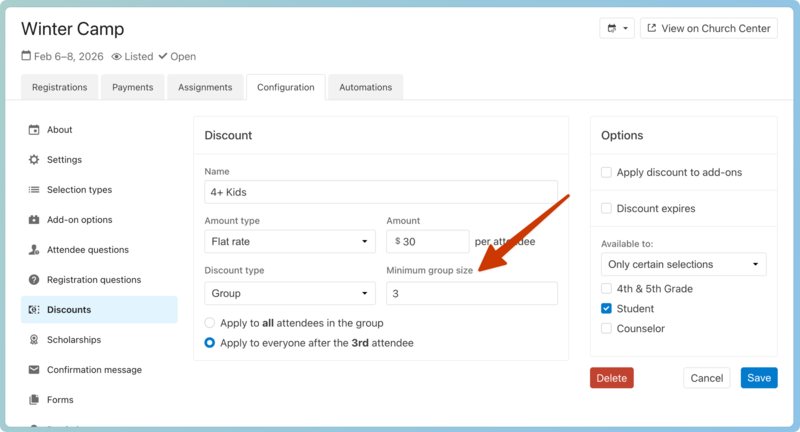Open Settings via the gear icon
This screenshot has height=432, width=800.
click(x=34, y=160)
